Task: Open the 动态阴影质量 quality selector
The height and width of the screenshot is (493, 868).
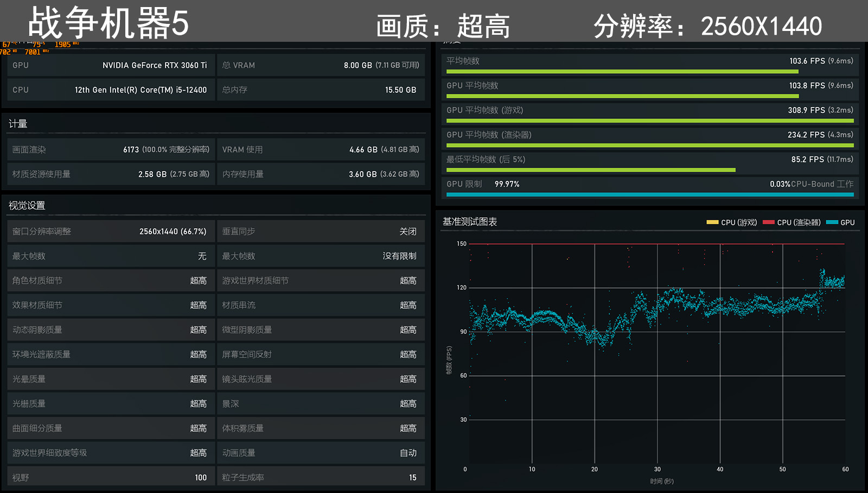Action: [x=108, y=330]
